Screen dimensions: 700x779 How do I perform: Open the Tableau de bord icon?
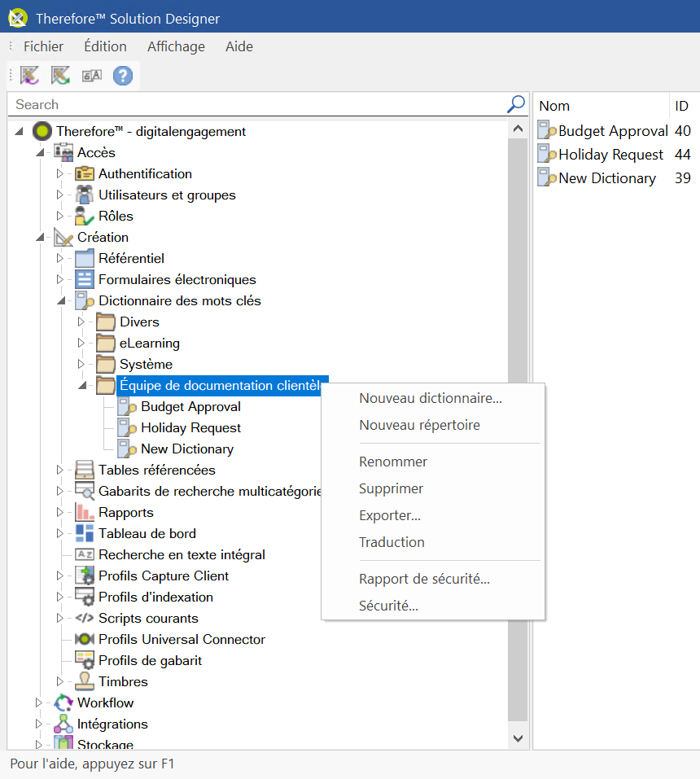click(x=83, y=533)
